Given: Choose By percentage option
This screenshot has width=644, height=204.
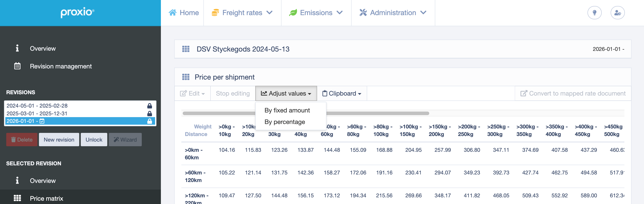Looking at the screenshot, I should pyautogui.click(x=285, y=122).
